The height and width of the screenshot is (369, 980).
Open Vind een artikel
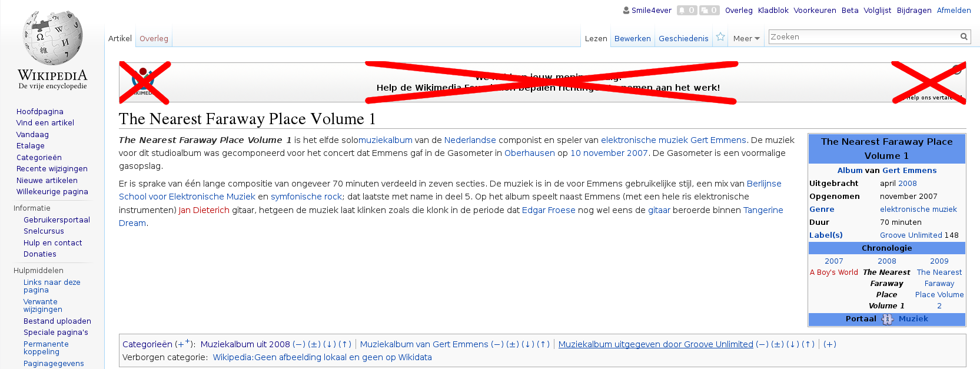(45, 122)
